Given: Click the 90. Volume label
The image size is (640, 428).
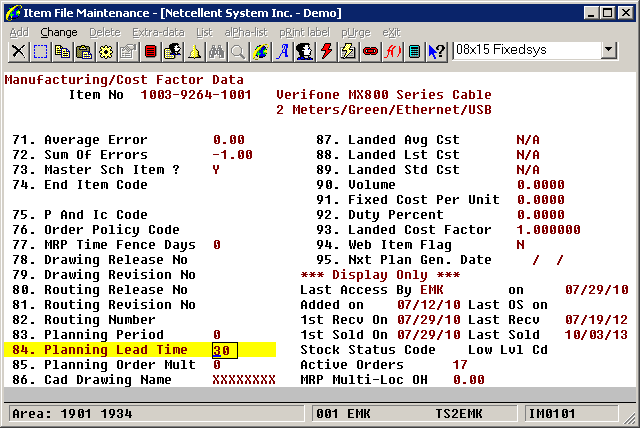Looking at the screenshot, I should [x=356, y=185].
